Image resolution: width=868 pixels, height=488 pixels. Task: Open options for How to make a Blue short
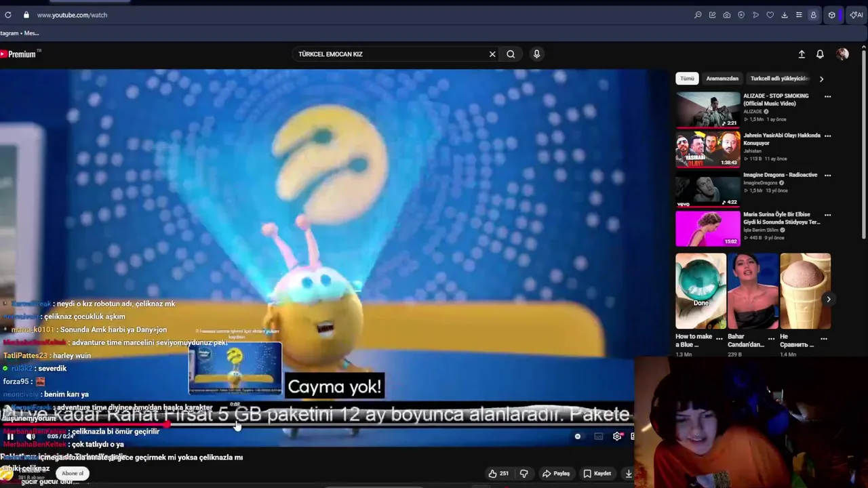(x=719, y=338)
